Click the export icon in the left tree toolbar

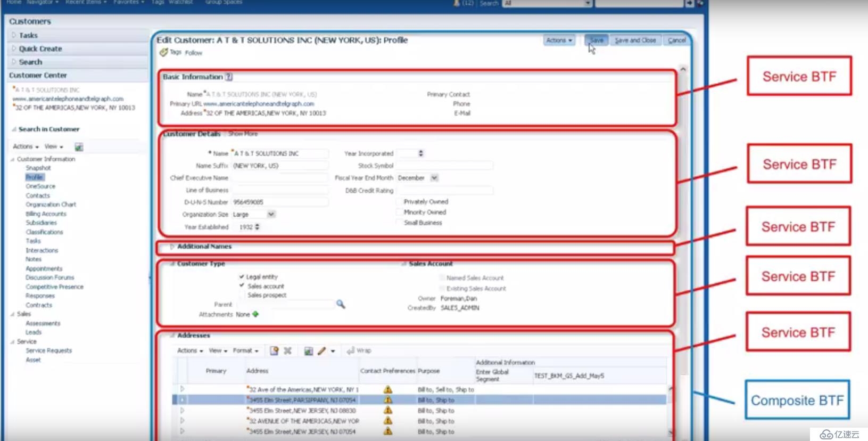(79, 146)
